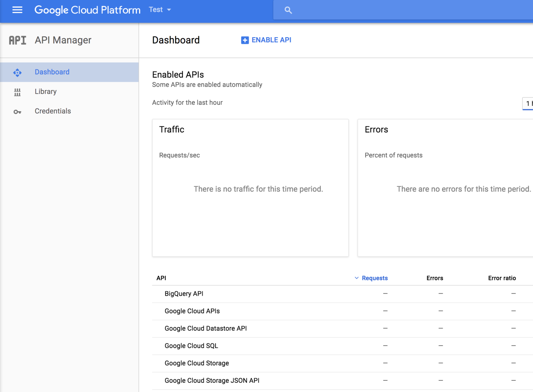
Task: Click the Errors column header
Action: click(435, 278)
